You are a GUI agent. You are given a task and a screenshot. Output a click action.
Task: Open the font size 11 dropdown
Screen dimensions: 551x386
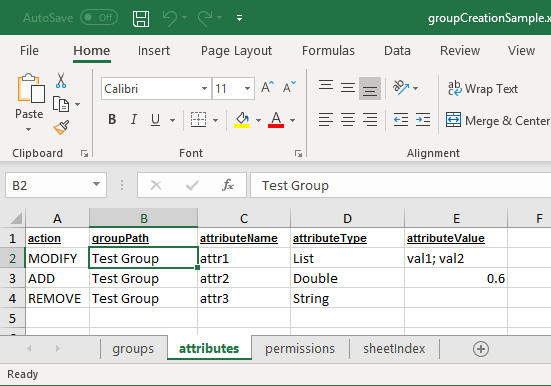coord(247,89)
